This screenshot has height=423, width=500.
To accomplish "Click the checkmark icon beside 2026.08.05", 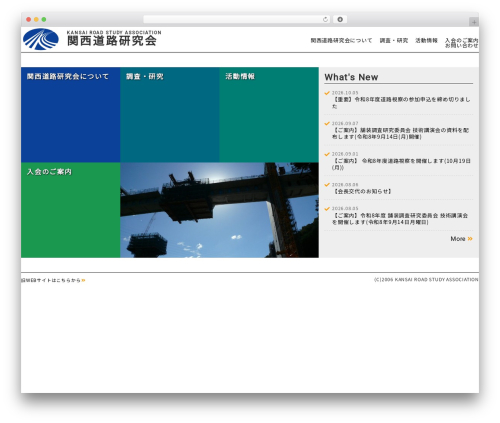I will [x=327, y=209].
